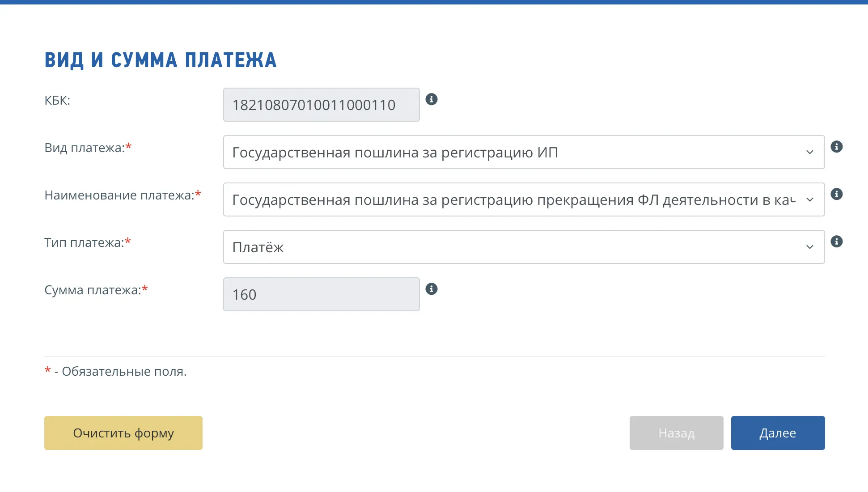The image size is (868, 492).
Task: Click the chevron arrow in Вид платежа field
Action: [x=809, y=152]
